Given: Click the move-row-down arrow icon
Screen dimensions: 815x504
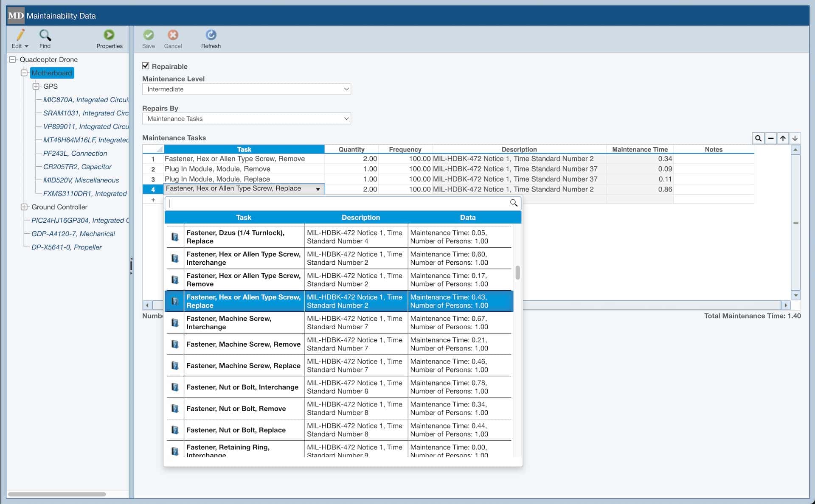Looking at the screenshot, I should coord(795,138).
